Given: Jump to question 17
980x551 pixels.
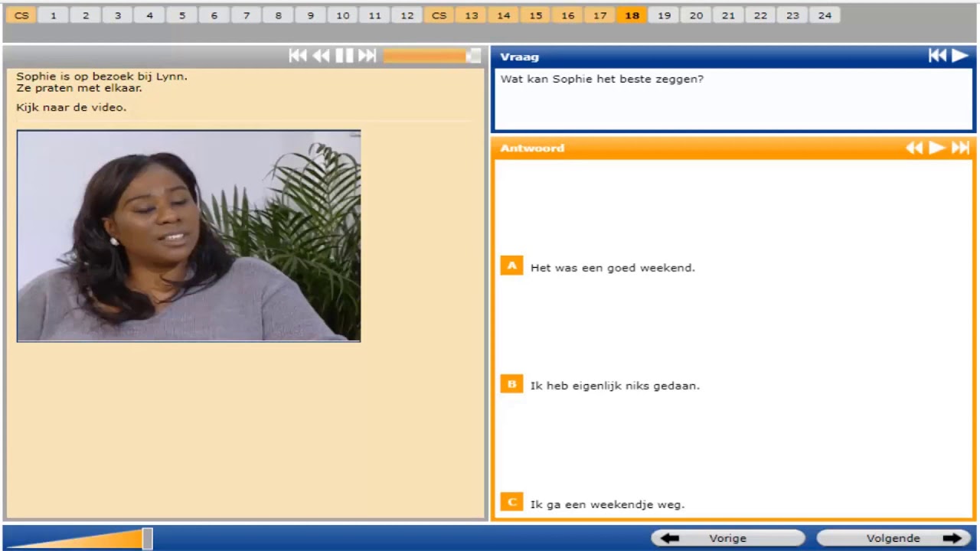Looking at the screenshot, I should pyautogui.click(x=599, y=15).
